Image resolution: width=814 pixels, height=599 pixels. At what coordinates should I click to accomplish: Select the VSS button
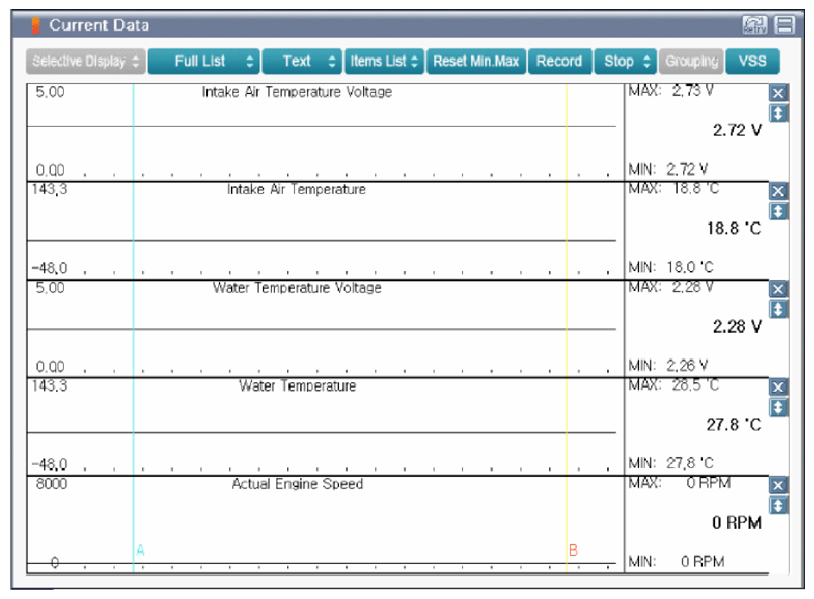pos(752,61)
